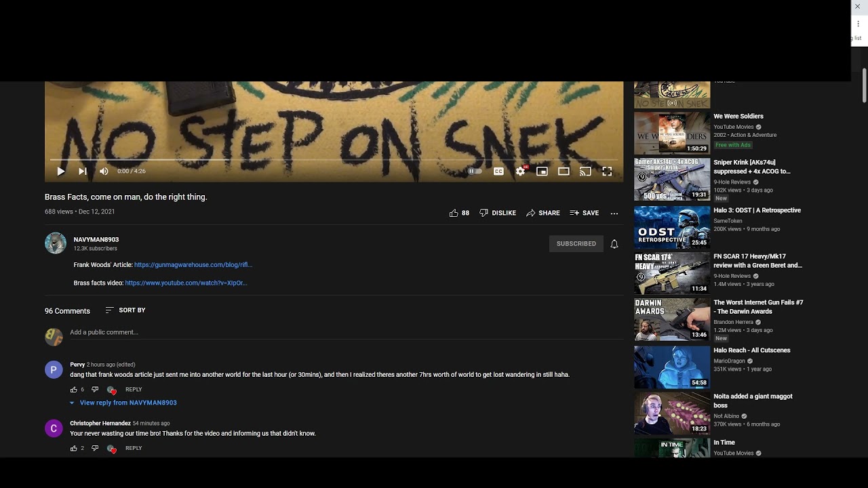The image size is (868, 488).
Task: Open the browser three-dot menu at top right
Action: (x=858, y=24)
